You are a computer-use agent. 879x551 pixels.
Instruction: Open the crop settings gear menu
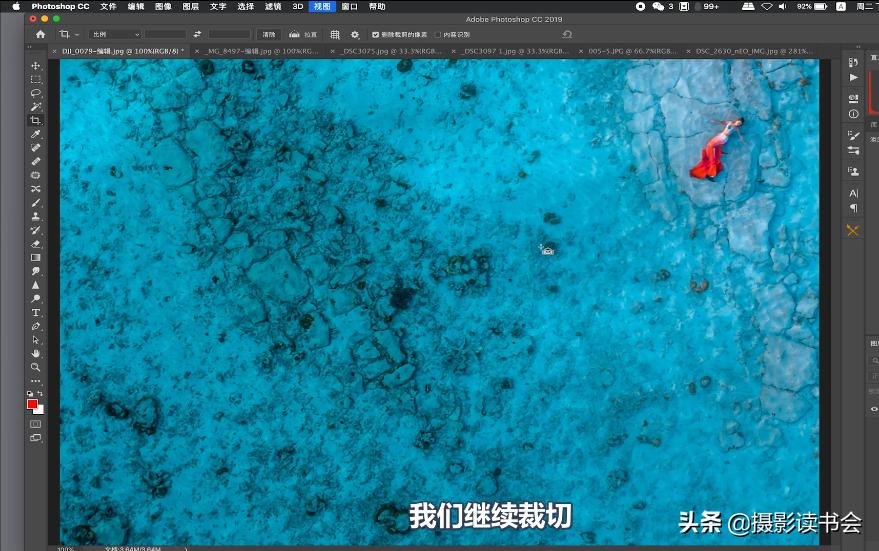tap(355, 34)
